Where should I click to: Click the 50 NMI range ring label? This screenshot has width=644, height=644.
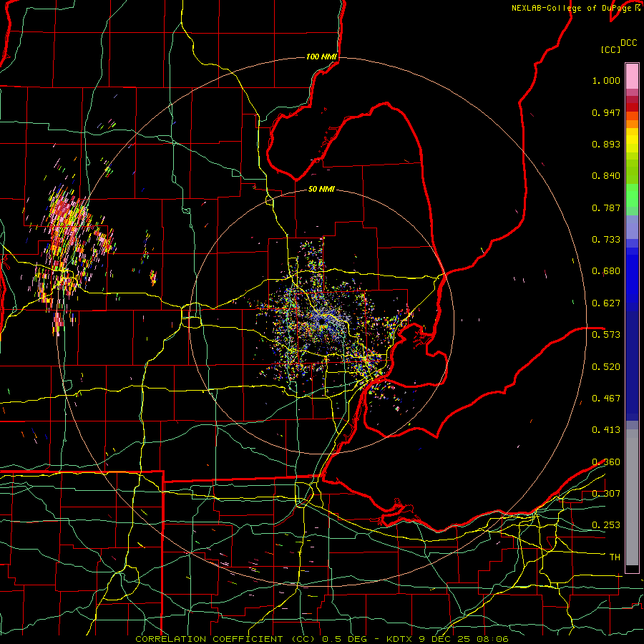coord(321,189)
